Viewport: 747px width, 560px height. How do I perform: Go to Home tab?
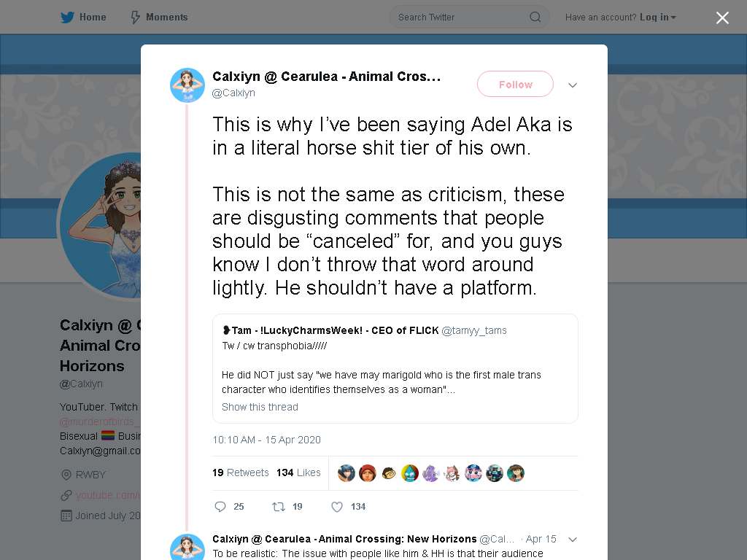pos(83,17)
